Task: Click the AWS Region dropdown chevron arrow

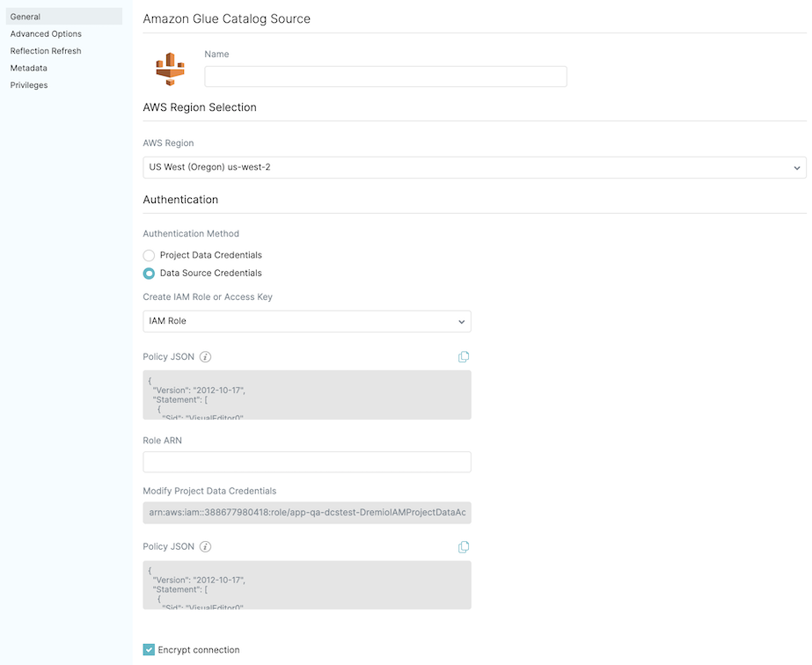Action: [x=796, y=167]
